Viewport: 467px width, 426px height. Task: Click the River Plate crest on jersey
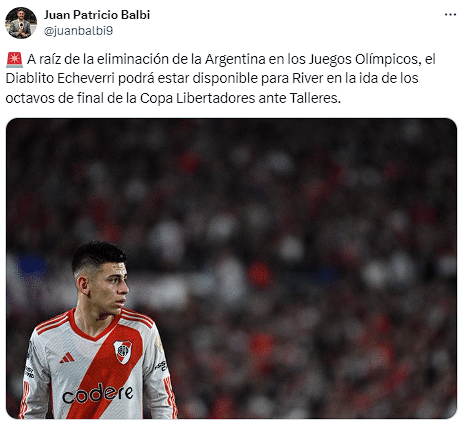coord(123,351)
